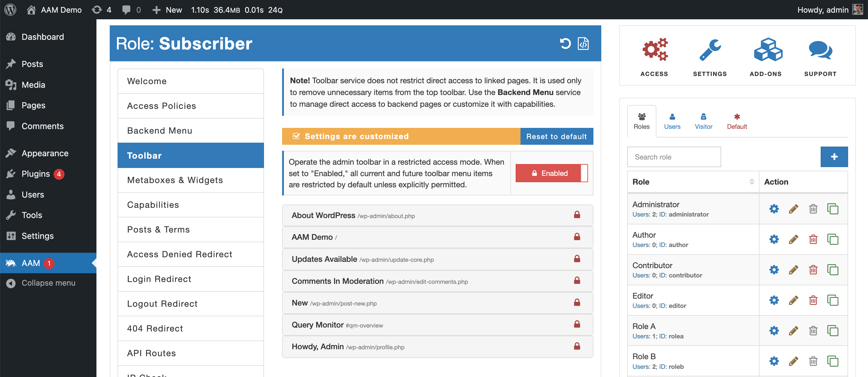The image size is (868, 377).
Task: Open the Posts & Terms section
Action: point(190,229)
